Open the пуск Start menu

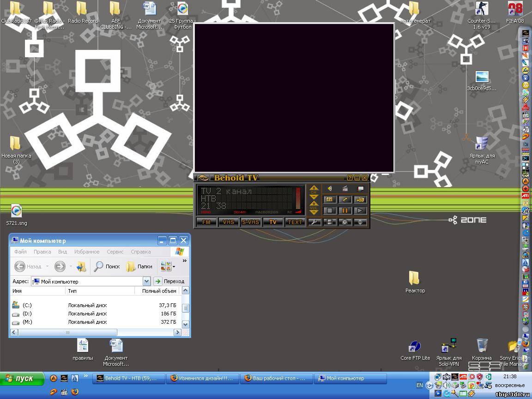22,378
